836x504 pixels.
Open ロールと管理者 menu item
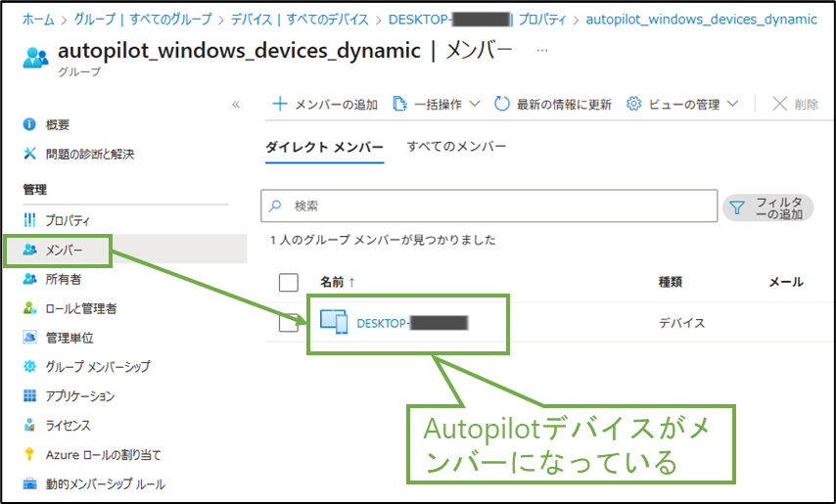(x=81, y=308)
